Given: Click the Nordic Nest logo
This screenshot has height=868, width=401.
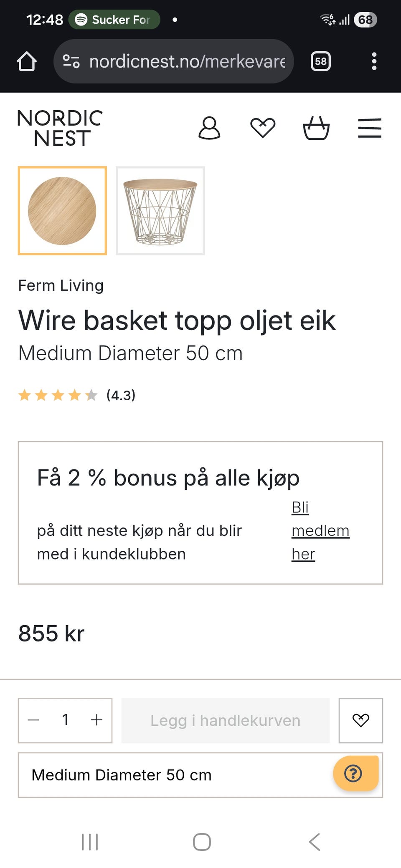Looking at the screenshot, I should 60,128.
